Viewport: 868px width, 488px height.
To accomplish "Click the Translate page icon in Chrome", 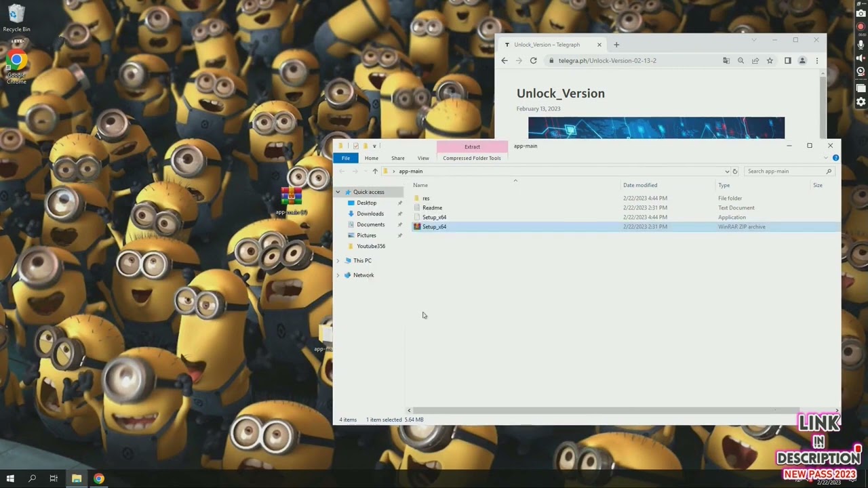I will [726, 60].
